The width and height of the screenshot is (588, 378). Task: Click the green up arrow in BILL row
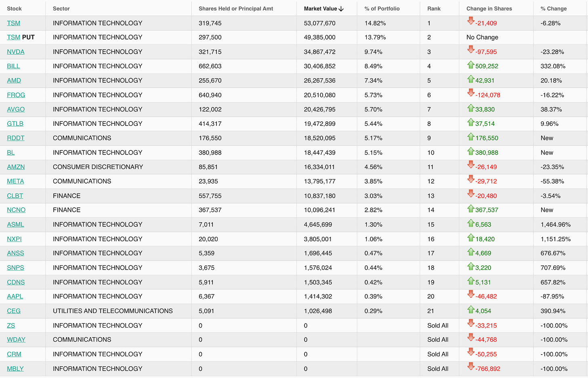point(470,65)
